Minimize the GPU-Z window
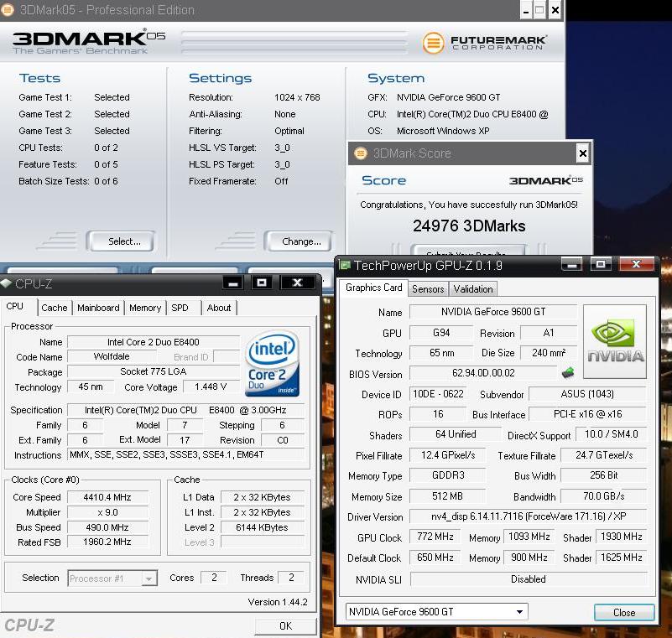This screenshot has width=672, height=638. click(x=571, y=265)
